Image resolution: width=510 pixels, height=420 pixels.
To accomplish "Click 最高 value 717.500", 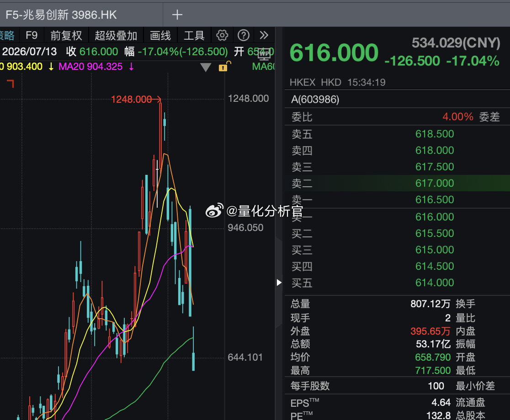I will 433,370.
